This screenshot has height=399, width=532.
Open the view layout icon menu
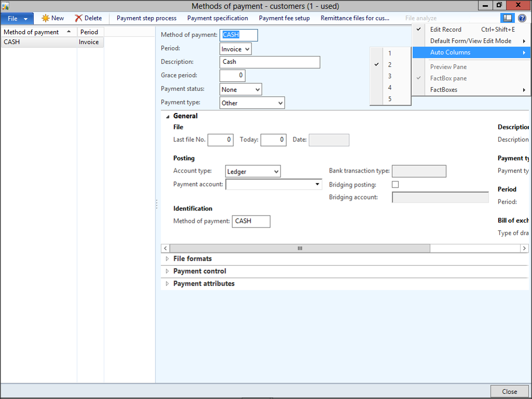point(508,18)
